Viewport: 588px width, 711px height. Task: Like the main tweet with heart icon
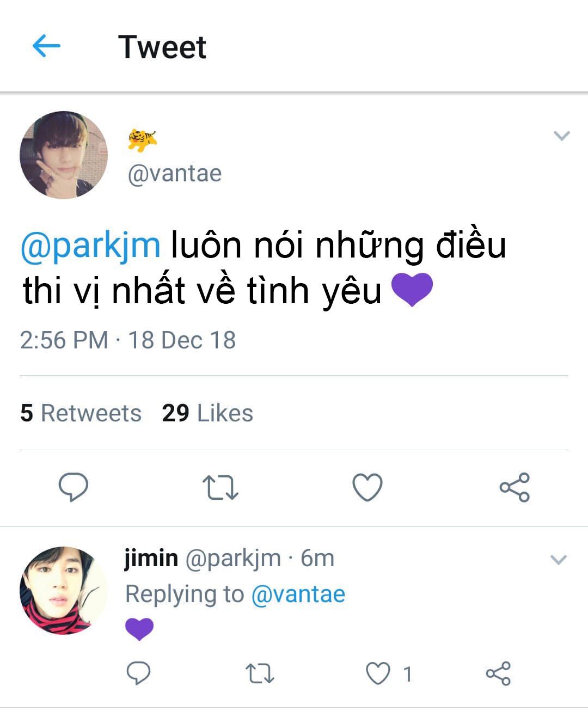(x=367, y=487)
